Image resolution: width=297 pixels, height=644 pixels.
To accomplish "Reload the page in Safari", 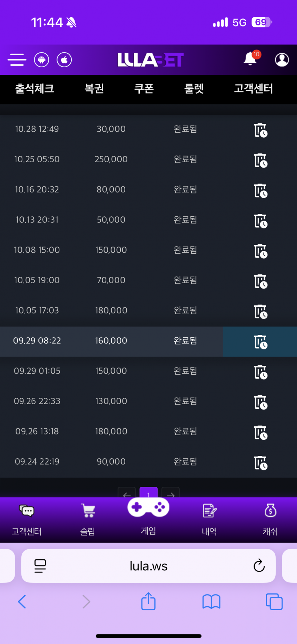I will [259, 565].
